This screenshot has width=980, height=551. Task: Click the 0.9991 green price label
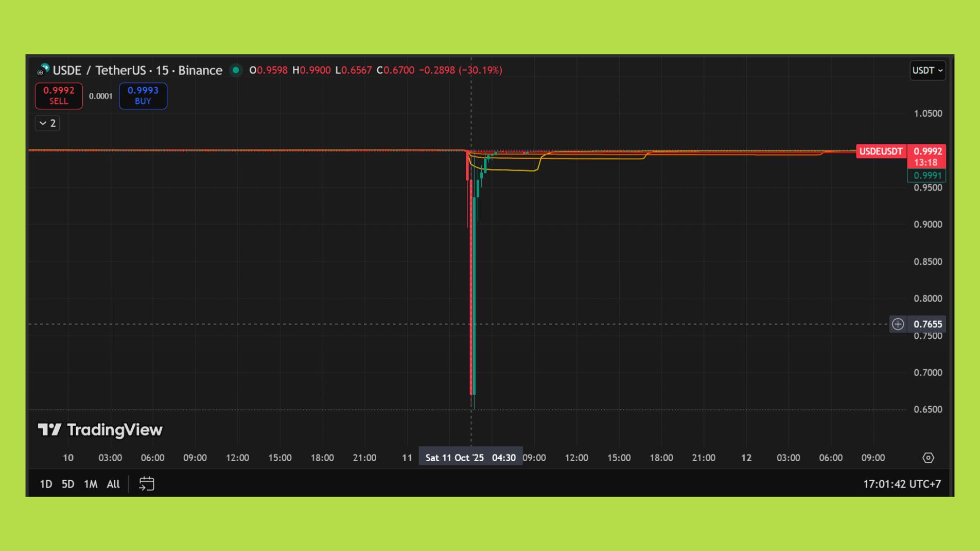[927, 176]
